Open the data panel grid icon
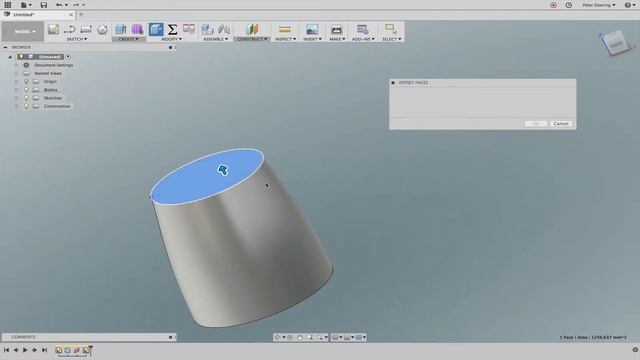640x360 pixels. coord(7,5)
